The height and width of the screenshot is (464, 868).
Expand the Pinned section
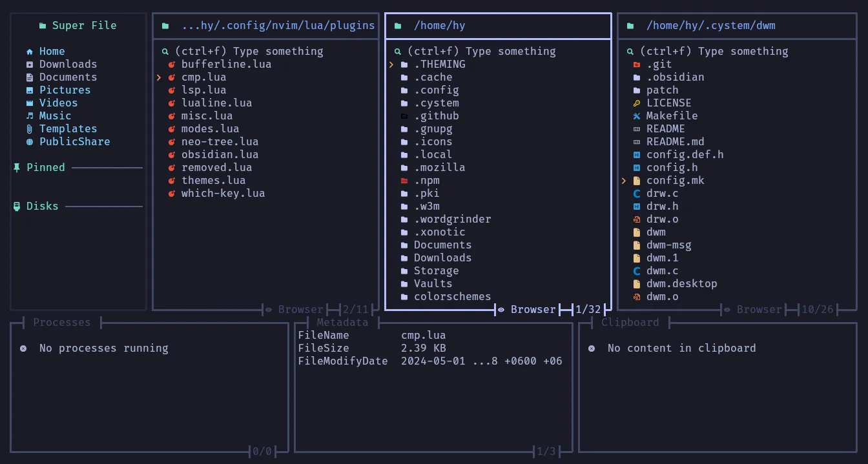(45, 167)
